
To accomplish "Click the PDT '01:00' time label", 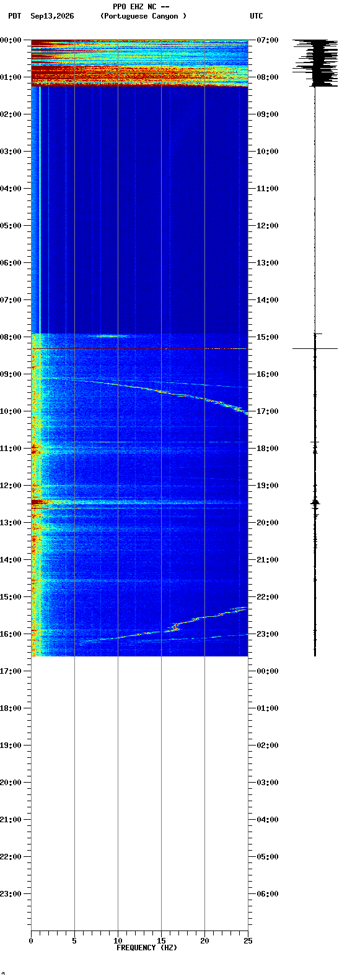I will 11,77.
